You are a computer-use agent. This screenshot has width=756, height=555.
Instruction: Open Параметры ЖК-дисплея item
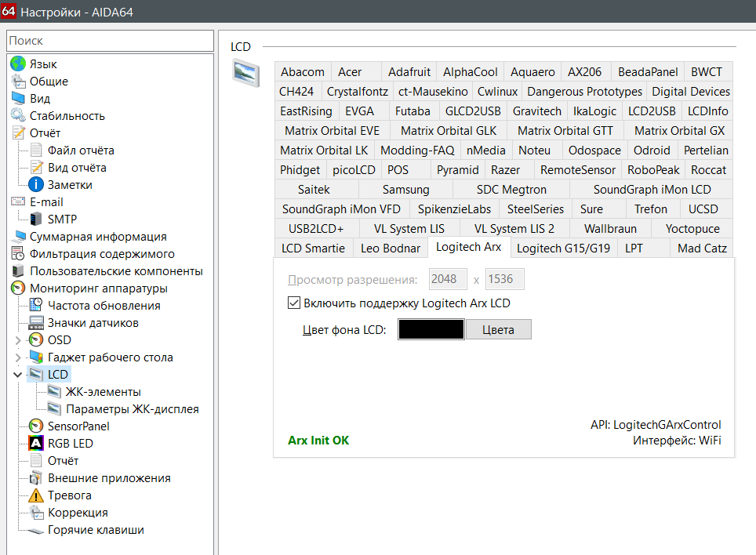132,409
